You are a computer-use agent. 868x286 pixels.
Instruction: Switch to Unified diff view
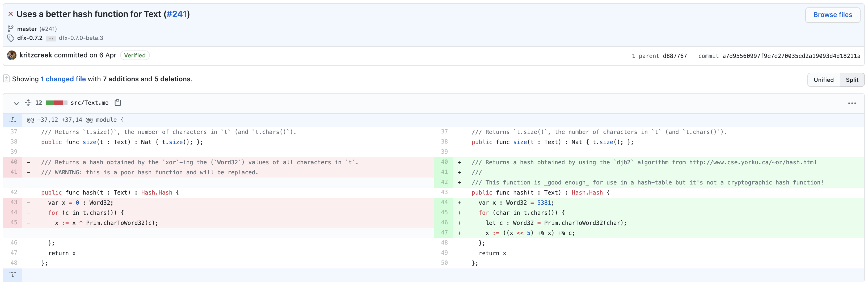(x=824, y=79)
